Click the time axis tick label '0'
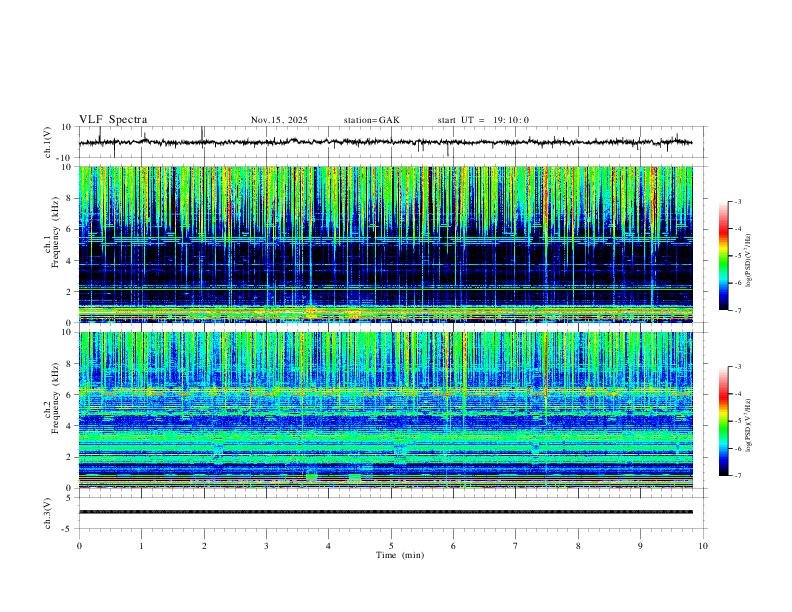 point(79,546)
